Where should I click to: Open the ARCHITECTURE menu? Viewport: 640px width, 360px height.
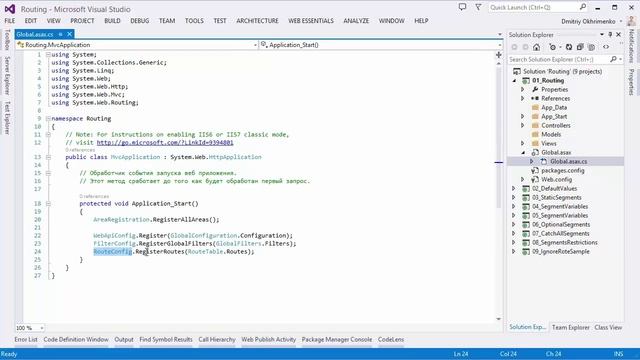pyautogui.click(x=257, y=21)
